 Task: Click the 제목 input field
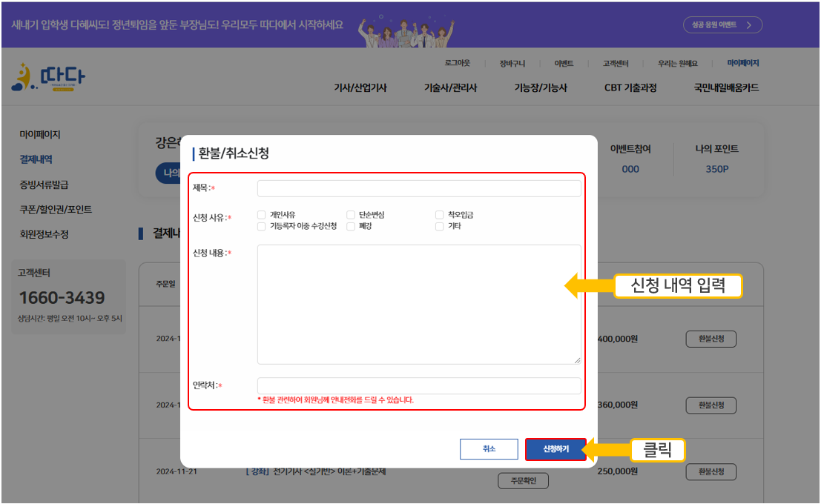pos(419,188)
